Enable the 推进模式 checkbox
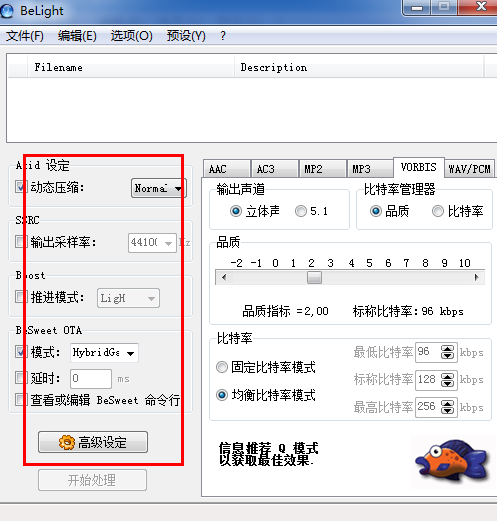The image size is (497, 521). click(x=21, y=297)
